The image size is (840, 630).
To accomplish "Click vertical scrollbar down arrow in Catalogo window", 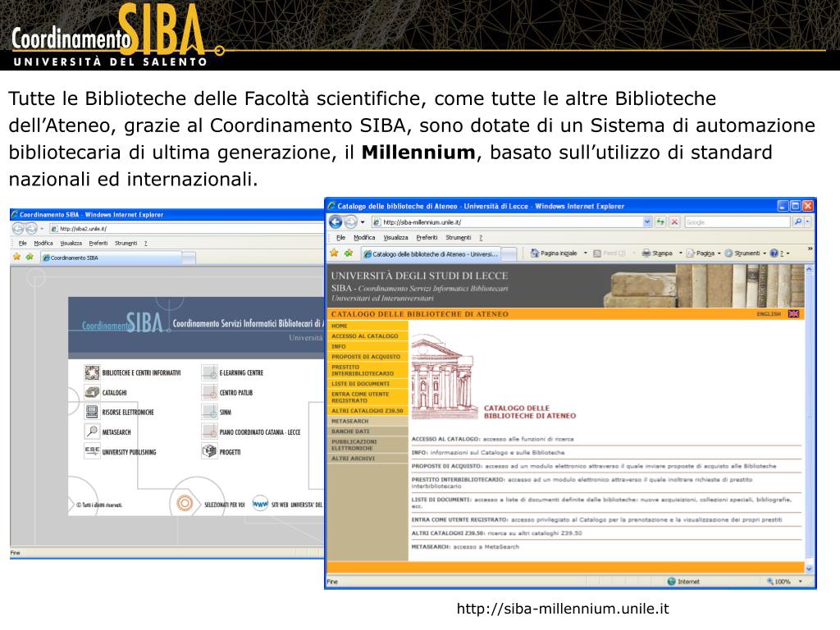I will tap(809, 569).
